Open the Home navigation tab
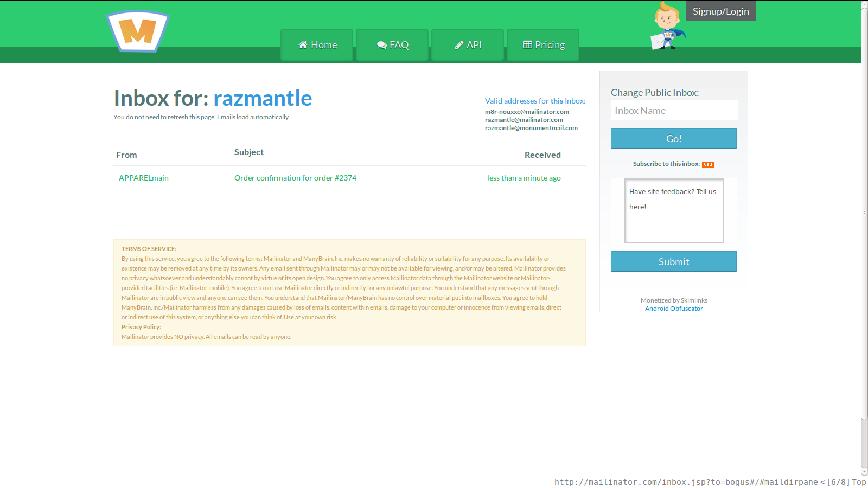 [x=317, y=44]
